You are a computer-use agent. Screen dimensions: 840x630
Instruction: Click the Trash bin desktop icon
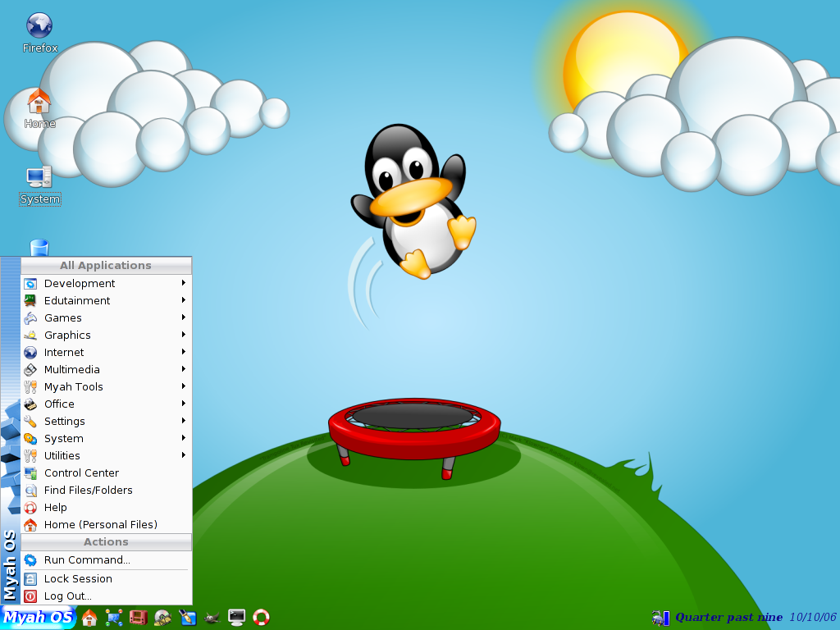click(39, 248)
